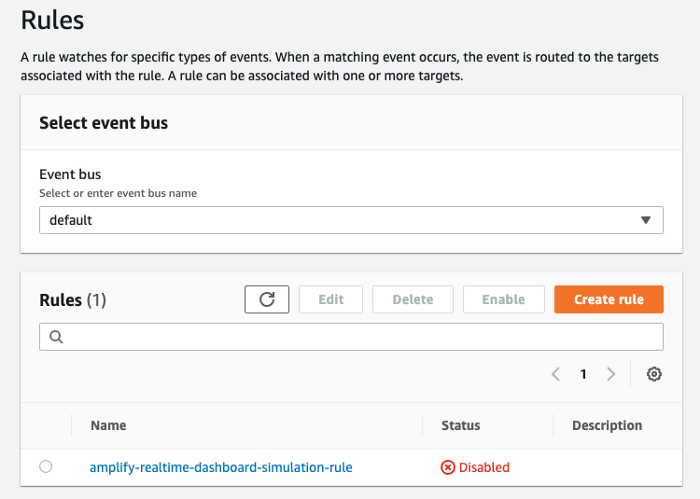Image resolution: width=700 pixels, height=499 pixels.
Task: Sort by the Name column header
Action: click(108, 425)
